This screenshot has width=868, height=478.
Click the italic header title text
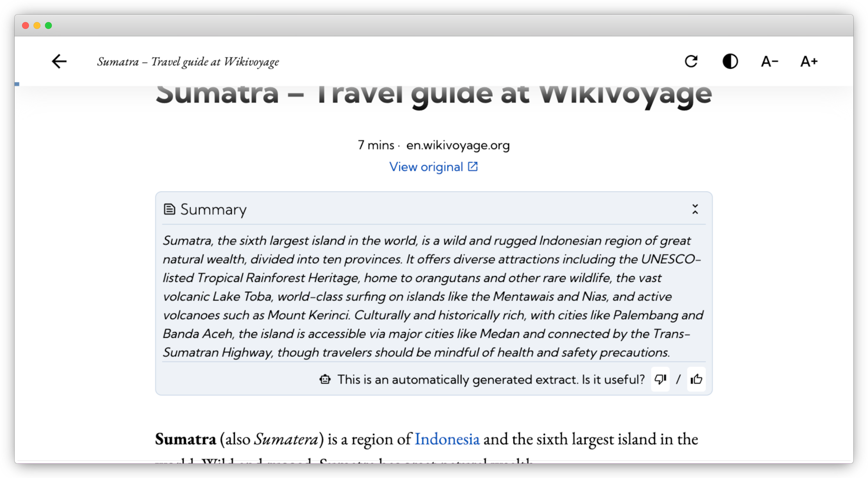(188, 62)
